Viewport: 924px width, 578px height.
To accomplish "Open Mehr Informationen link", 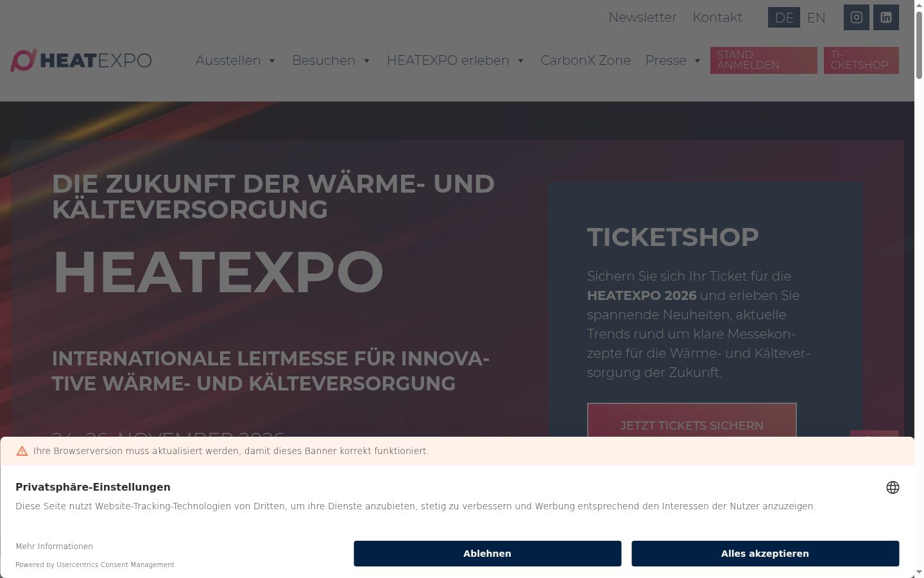I will (55, 547).
